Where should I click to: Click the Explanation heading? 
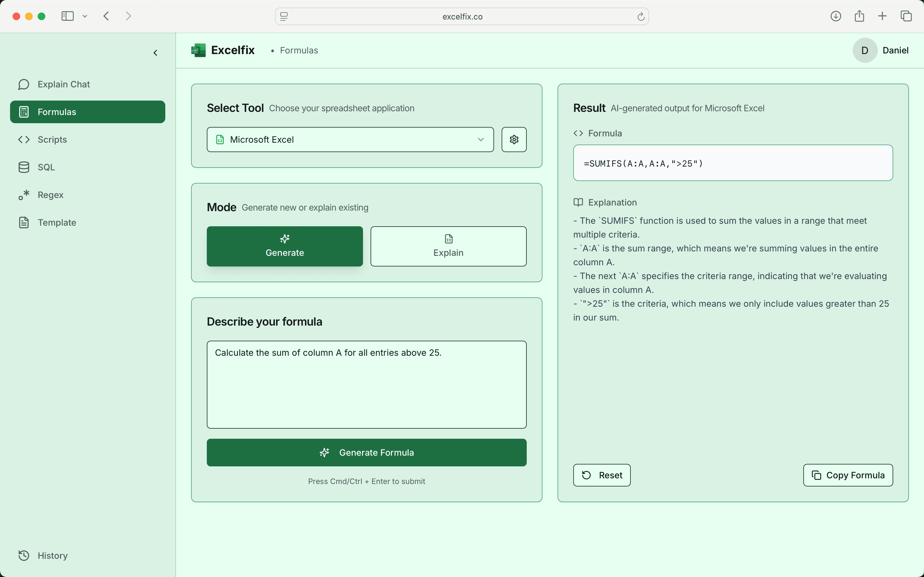612,202
